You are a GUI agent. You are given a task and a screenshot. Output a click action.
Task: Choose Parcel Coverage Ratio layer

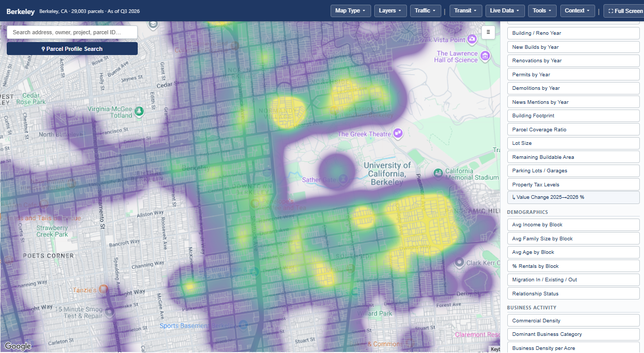[573, 129]
